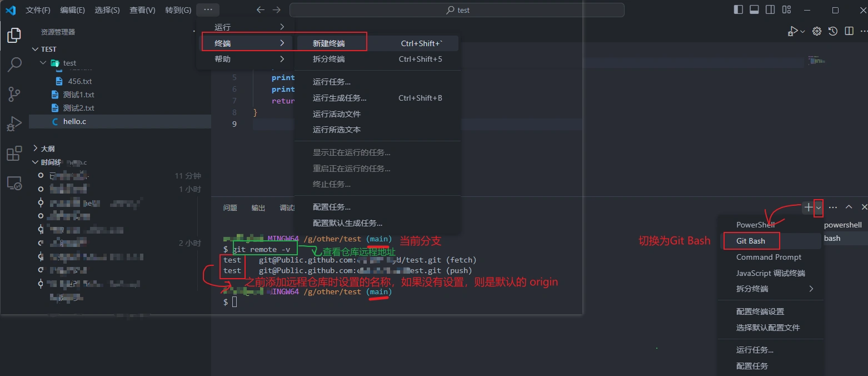The height and width of the screenshot is (376, 868).
Task: Open the Source Control view
Action: pyautogui.click(x=14, y=94)
